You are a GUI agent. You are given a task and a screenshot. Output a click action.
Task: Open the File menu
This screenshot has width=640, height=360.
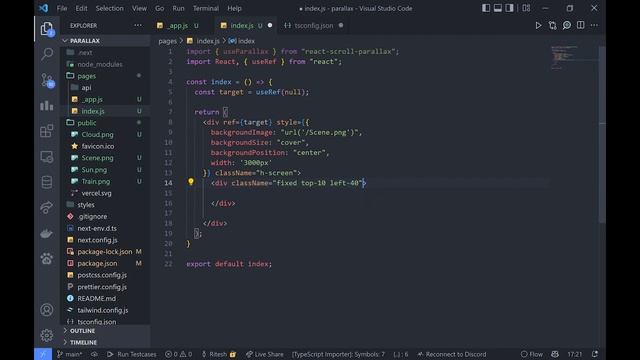[x=62, y=8]
